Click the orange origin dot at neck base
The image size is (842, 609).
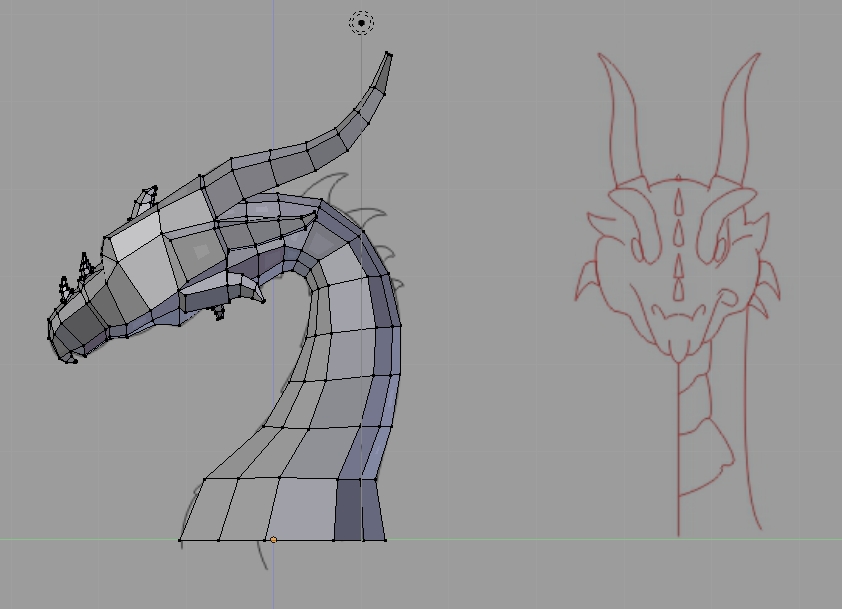[273, 540]
